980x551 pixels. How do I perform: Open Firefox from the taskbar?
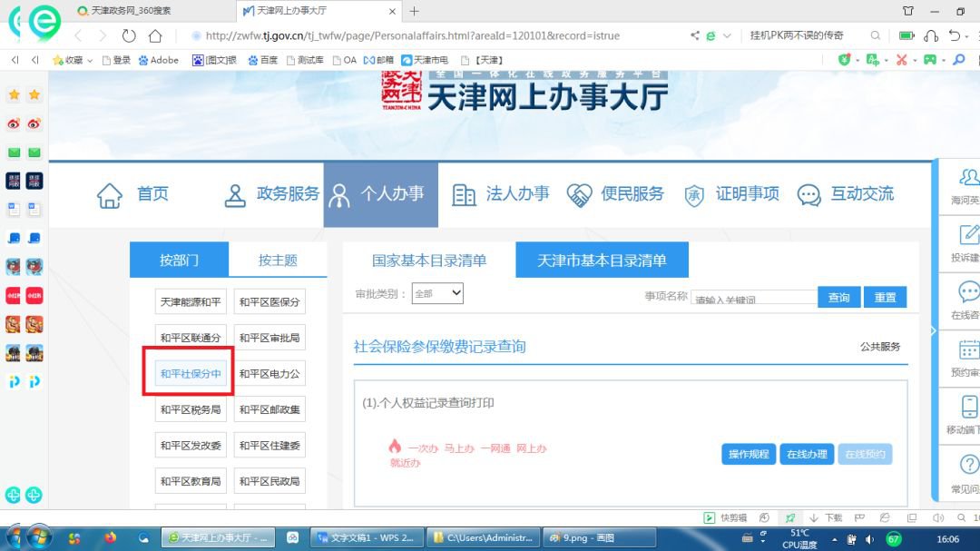tap(110, 537)
